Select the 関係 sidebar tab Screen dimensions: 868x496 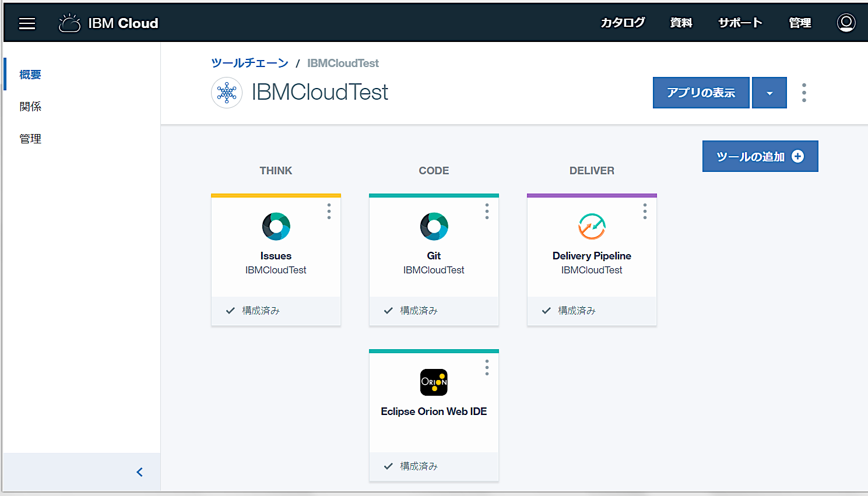(30, 107)
